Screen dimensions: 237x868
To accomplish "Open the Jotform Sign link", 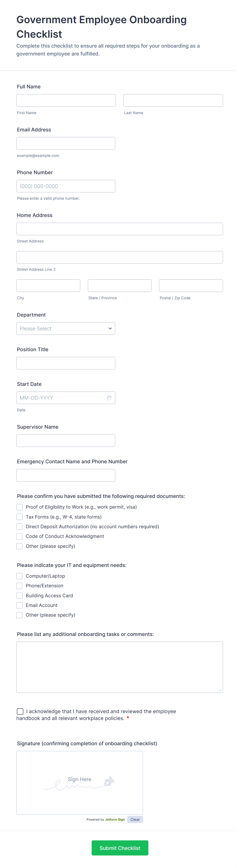I will (115, 819).
